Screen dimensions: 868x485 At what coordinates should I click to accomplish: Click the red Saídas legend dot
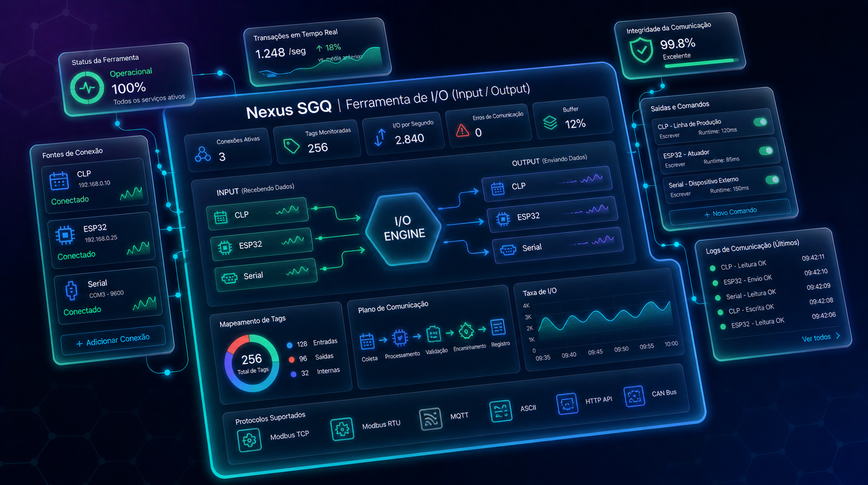[x=292, y=359]
